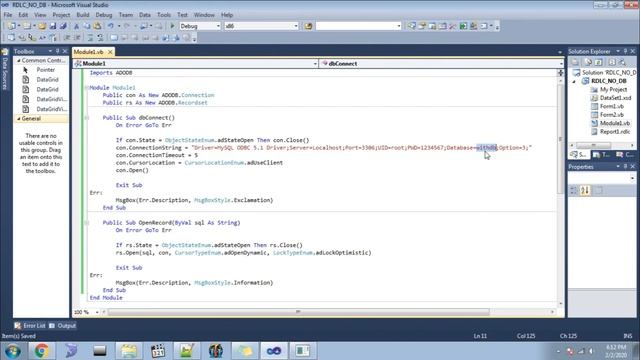Select Pointer in the Toolbox
The image size is (640, 360).
[x=45, y=70]
